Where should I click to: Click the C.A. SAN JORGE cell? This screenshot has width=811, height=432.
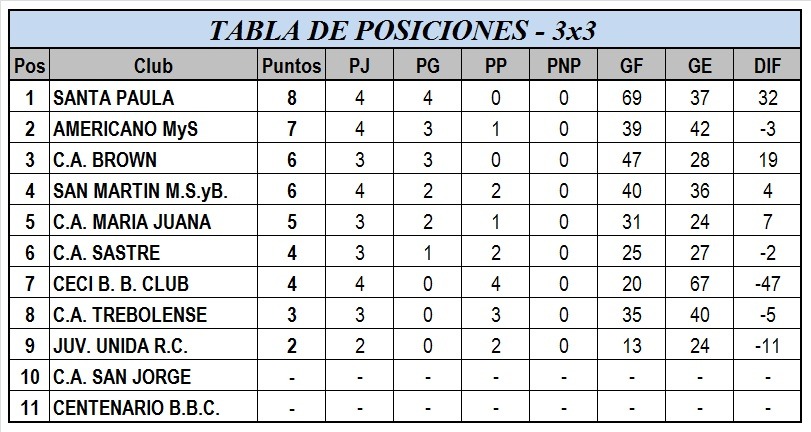pyautogui.click(x=154, y=377)
